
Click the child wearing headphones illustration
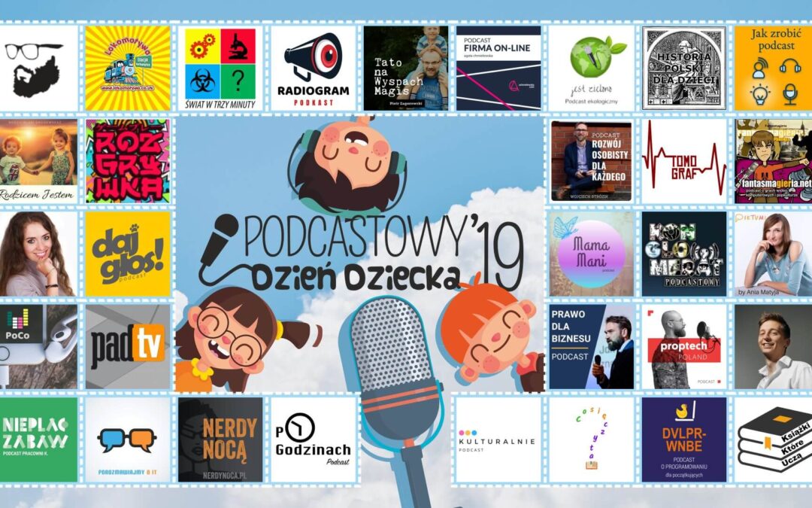pyautogui.click(x=347, y=163)
